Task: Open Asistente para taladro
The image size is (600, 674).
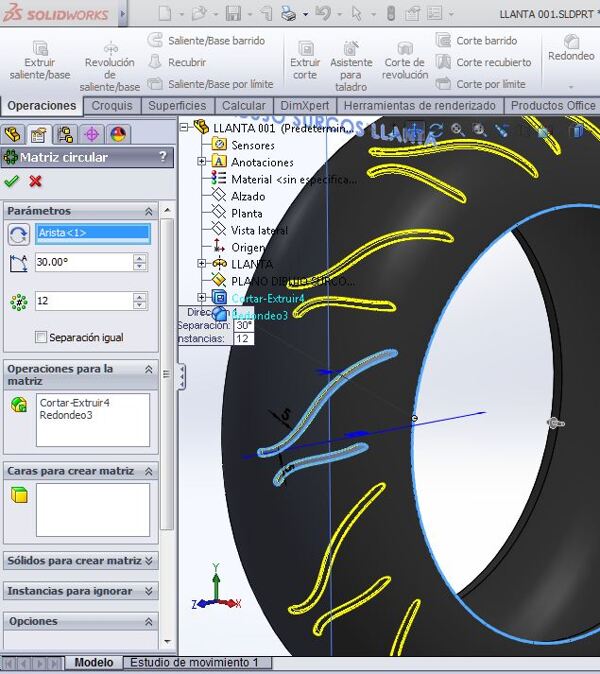Action: [351, 67]
